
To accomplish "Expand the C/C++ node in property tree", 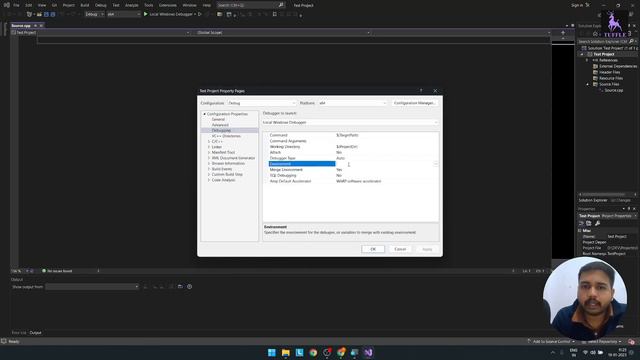I will (x=209, y=141).
